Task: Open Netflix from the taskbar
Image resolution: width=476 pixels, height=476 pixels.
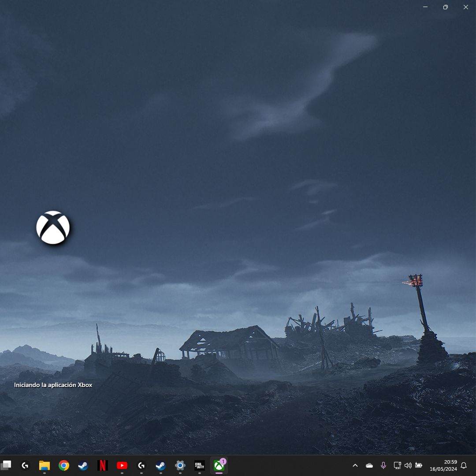Action: (x=103, y=465)
